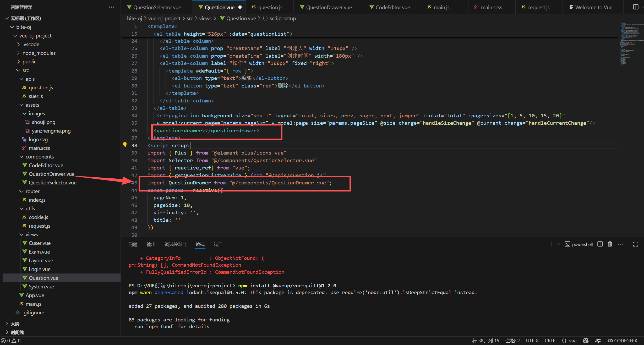Open the 问题 problems panel tab
Viewport: 644px width, 345px height.
pos(133,244)
